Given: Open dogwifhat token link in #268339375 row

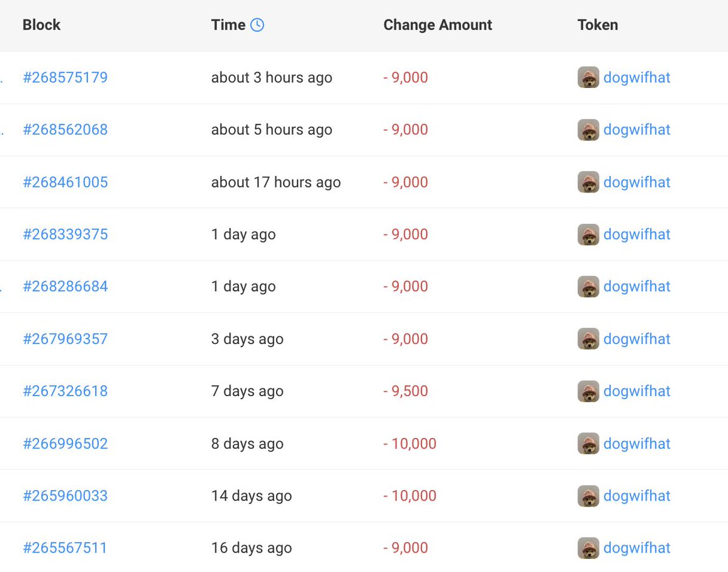Looking at the screenshot, I should pos(637,234).
